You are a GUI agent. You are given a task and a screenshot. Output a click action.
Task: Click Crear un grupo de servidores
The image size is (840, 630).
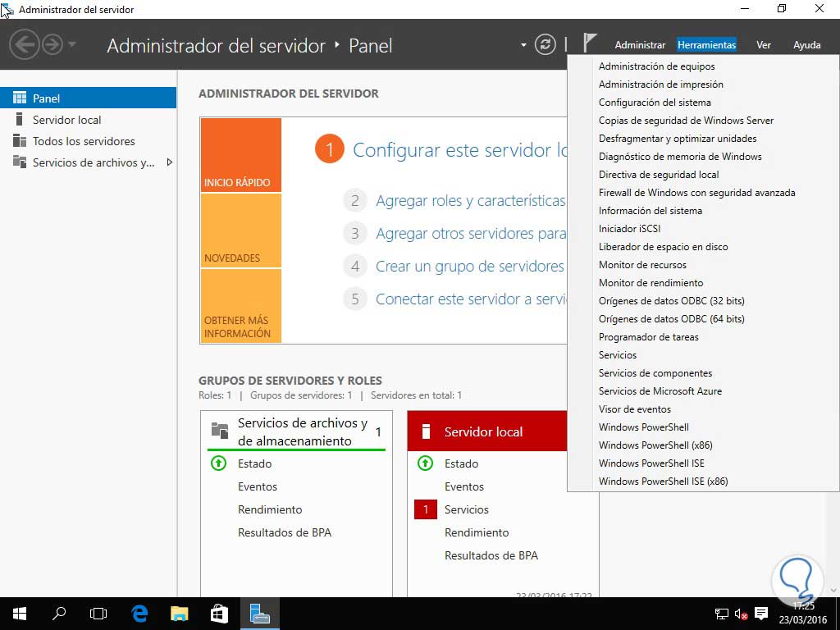(x=470, y=267)
